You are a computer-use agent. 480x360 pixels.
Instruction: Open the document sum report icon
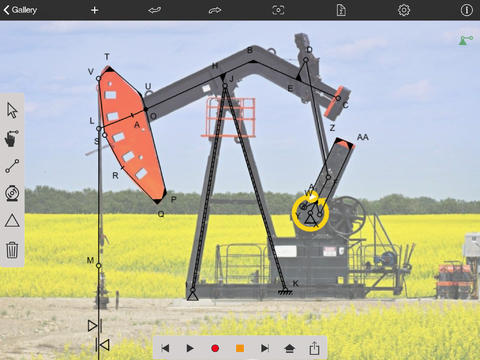[x=341, y=10]
